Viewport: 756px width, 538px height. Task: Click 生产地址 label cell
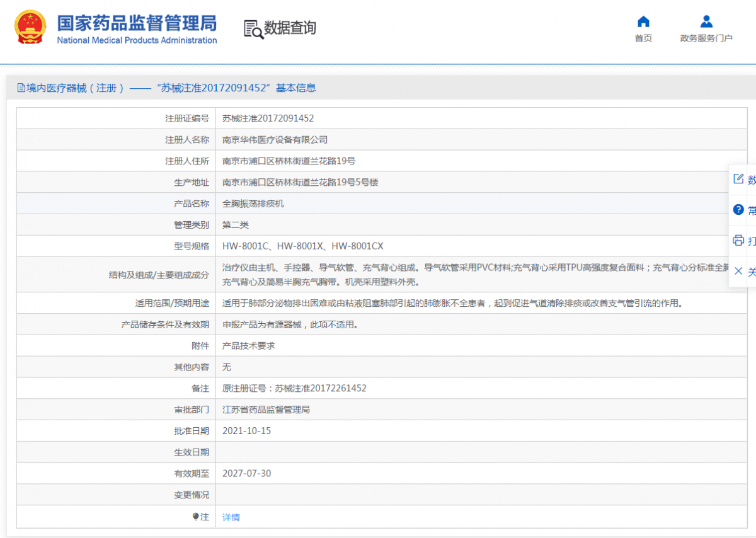[117, 183]
